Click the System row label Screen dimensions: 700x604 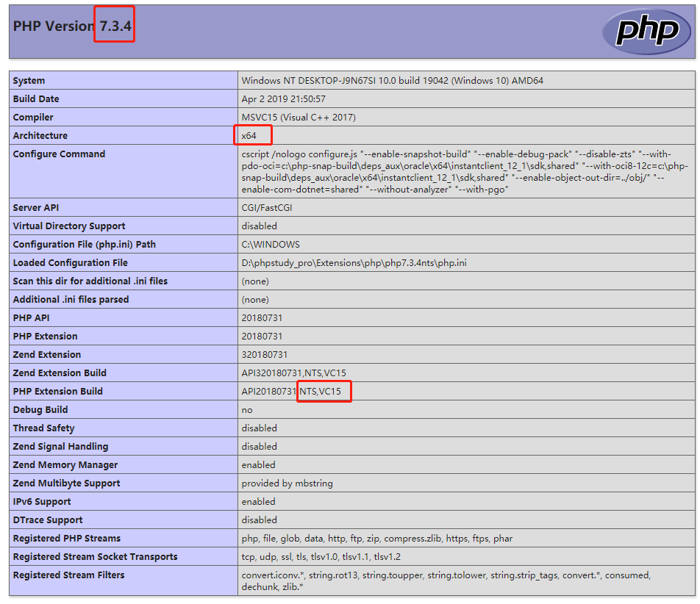tap(29, 81)
